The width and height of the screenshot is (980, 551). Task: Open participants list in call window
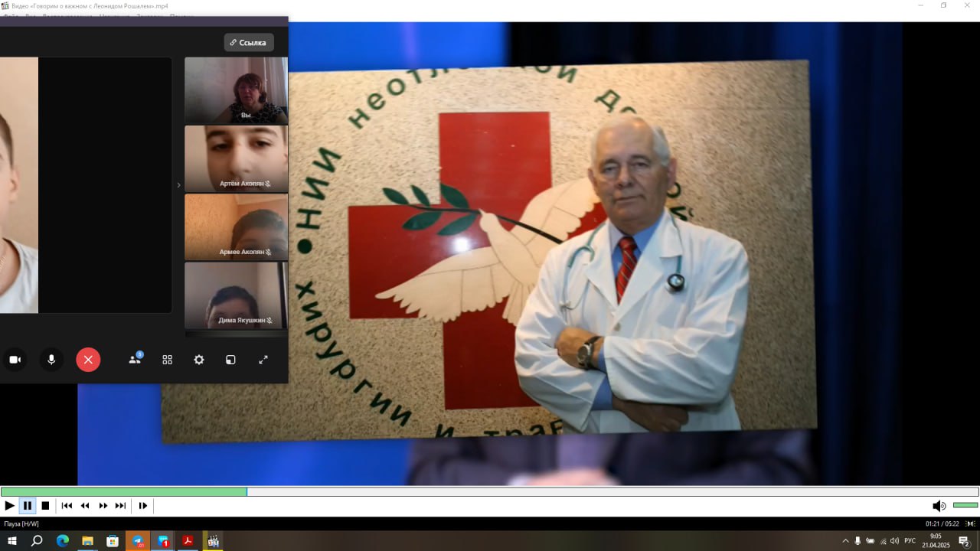click(x=136, y=359)
